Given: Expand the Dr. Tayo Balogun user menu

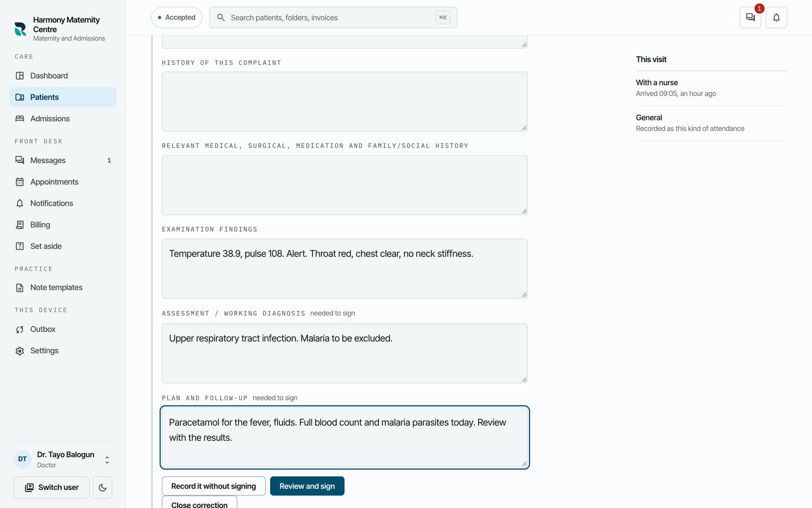Looking at the screenshot, I should pyautogui.click(x=63, y=459).
